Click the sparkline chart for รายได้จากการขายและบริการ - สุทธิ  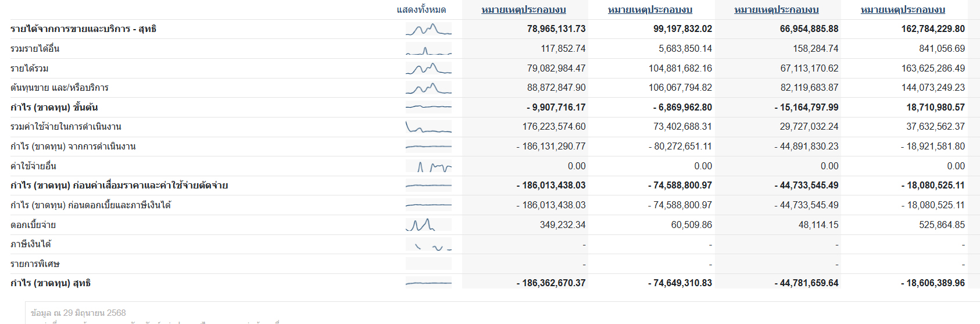[428, 29]
